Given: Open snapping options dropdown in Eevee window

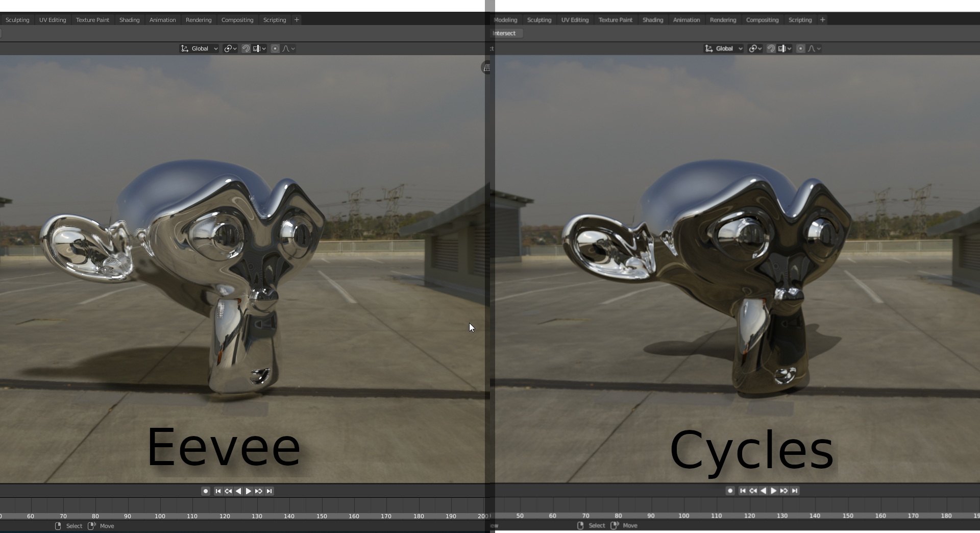Looking at the screenshot, I should point(260,49).
